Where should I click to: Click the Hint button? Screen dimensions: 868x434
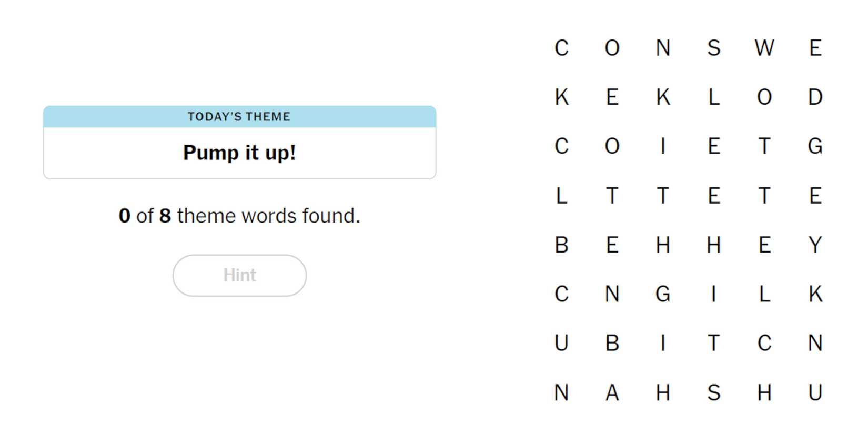coord(239,275)
